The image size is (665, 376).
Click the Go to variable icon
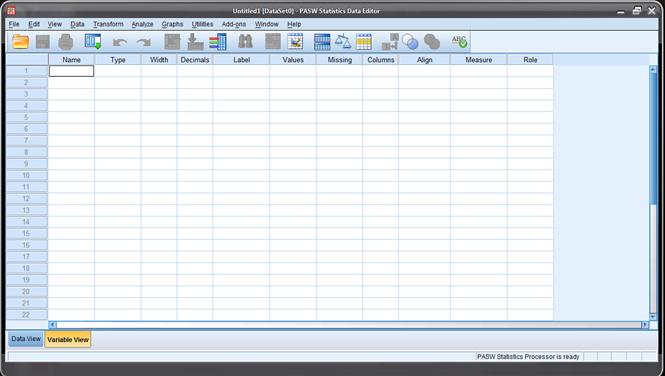coord(195,42)
